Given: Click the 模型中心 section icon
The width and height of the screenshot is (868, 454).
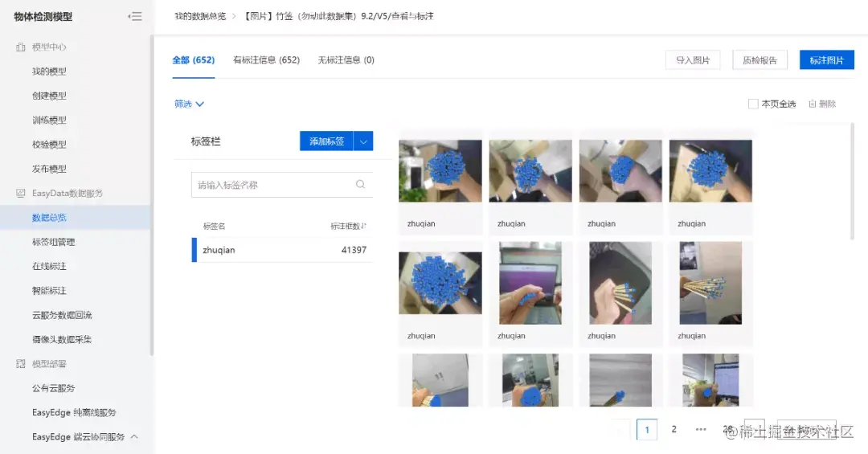Looking at the screenshot, I should coord(20,47).
